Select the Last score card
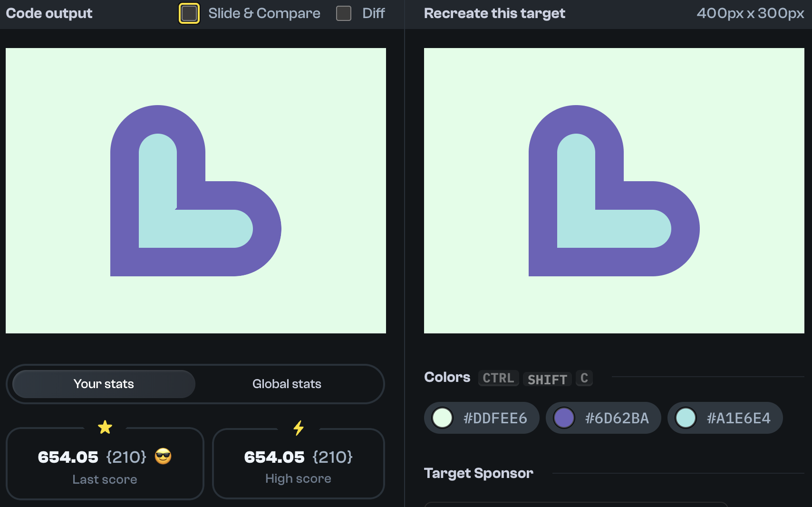The height and width of the screenshot is (507, 812). click(105, 464)
